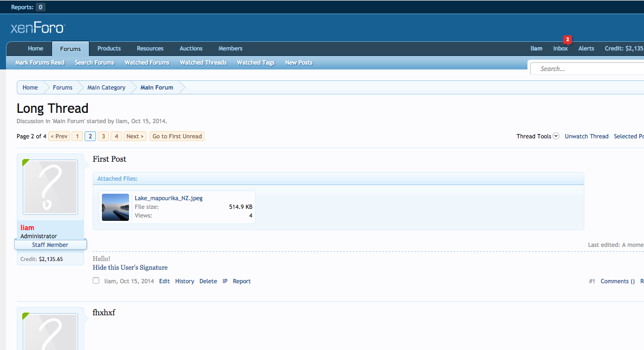
Task: Toggle Unwatch Thread for this discussion
Action: point(587,136)
